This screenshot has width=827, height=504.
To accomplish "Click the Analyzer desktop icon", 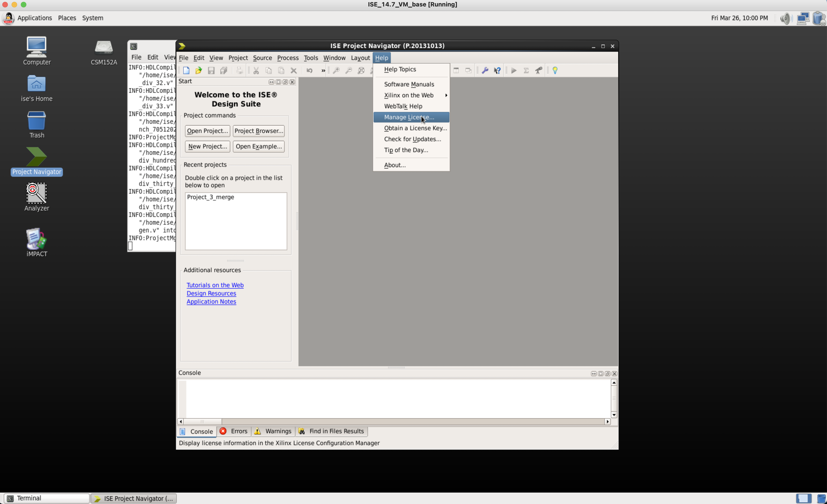I will coord(37,197).
